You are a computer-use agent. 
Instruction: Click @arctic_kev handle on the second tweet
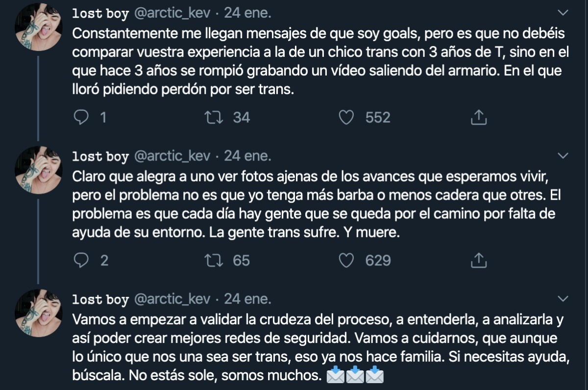pos(171,156)
